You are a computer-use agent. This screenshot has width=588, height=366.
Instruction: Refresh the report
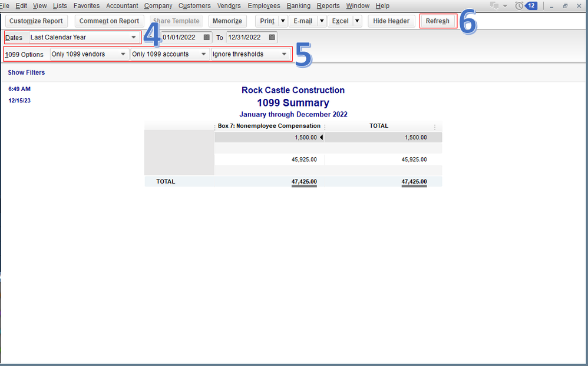click(438, 21)
